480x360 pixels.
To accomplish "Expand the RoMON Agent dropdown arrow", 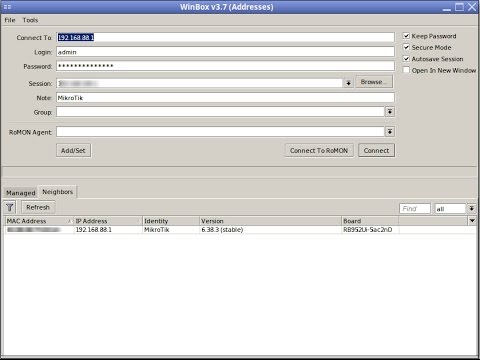I will coord(390,132).
